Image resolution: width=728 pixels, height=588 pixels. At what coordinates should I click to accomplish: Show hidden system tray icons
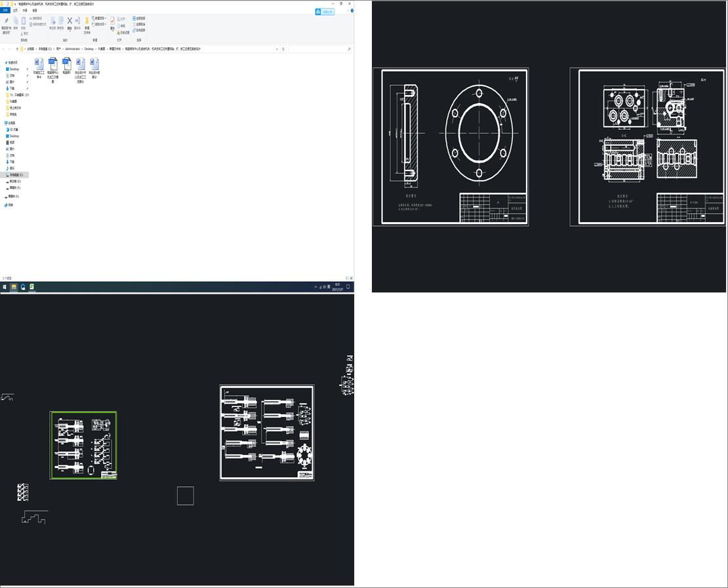point(315,287)
